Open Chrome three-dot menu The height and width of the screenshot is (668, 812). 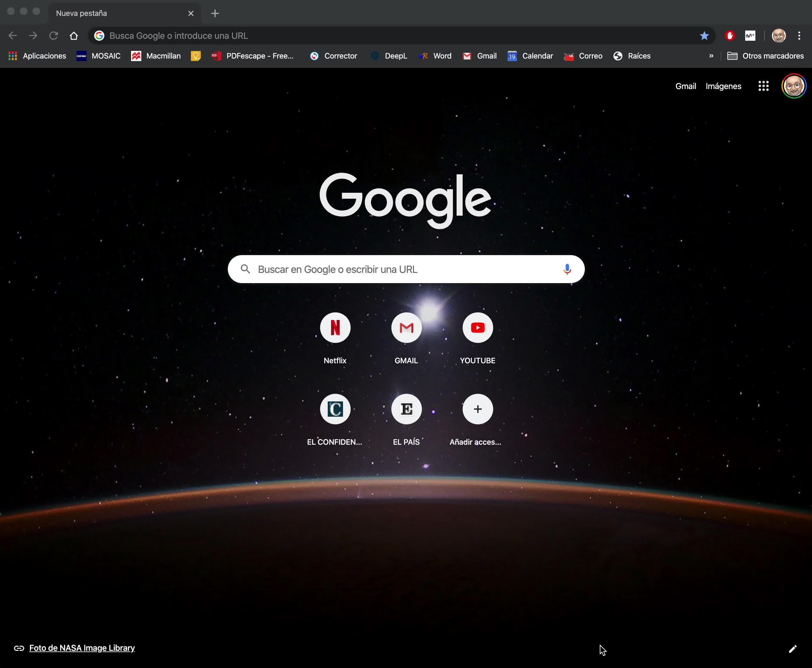(799, 36)
